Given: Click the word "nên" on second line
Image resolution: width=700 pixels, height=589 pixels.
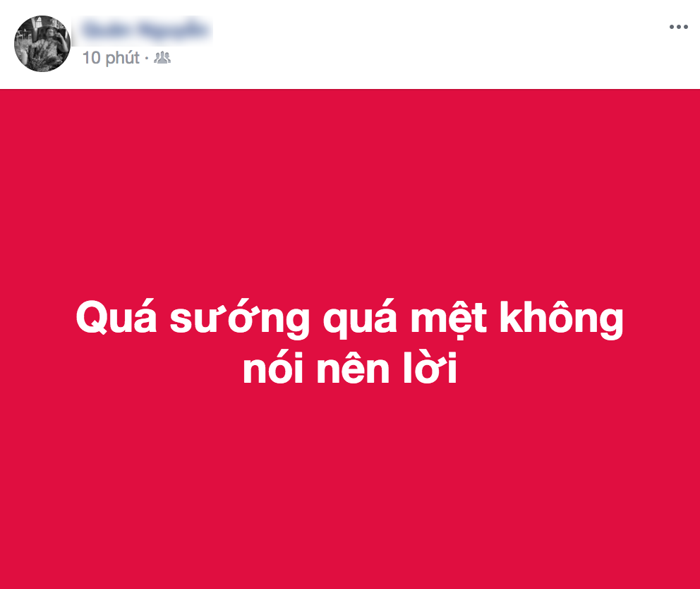Looking at the screenshot, I should (x=353, y=368).
